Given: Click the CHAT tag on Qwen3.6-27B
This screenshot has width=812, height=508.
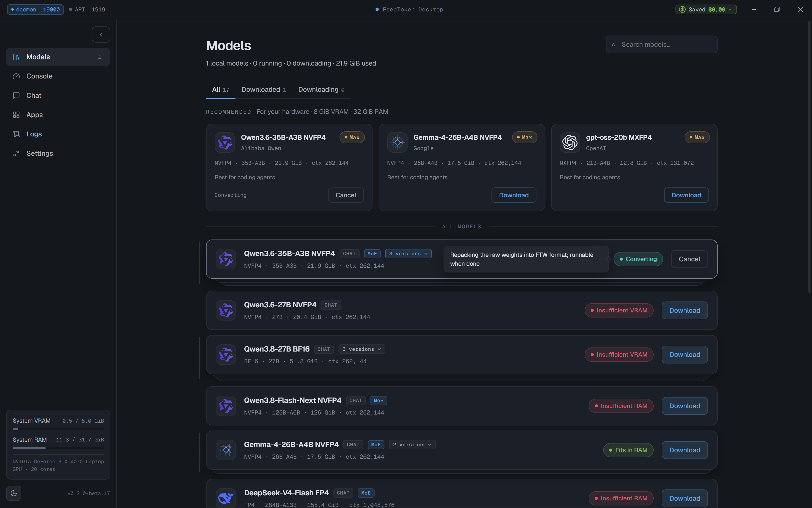Looking at the screenshot, I should pyautogui.click(x=330, y=305).
